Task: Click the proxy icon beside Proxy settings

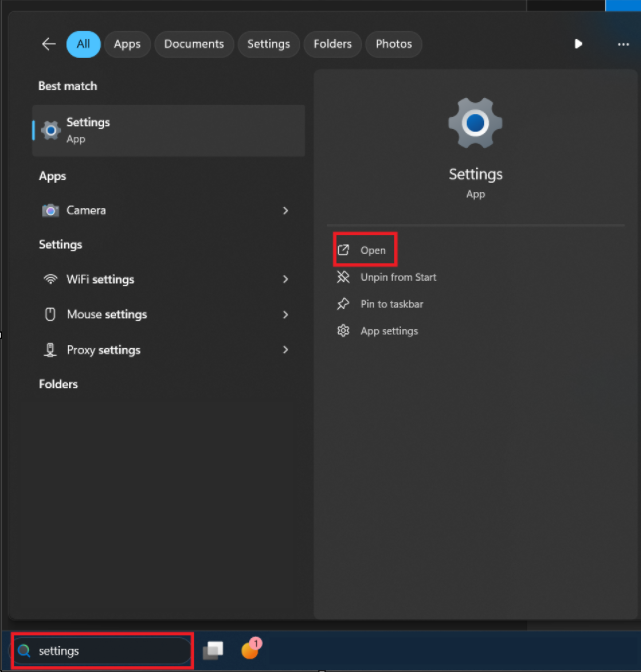Action: click(51, 350)
